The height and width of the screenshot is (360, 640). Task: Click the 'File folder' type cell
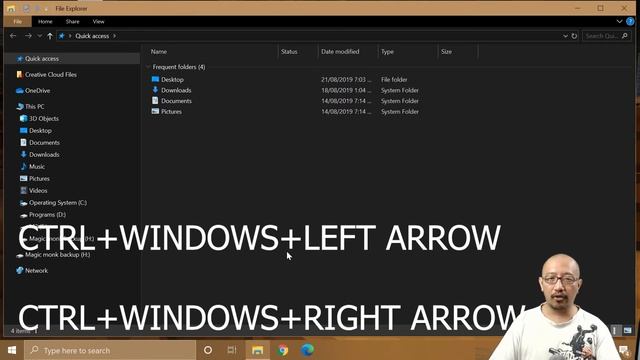394,80
